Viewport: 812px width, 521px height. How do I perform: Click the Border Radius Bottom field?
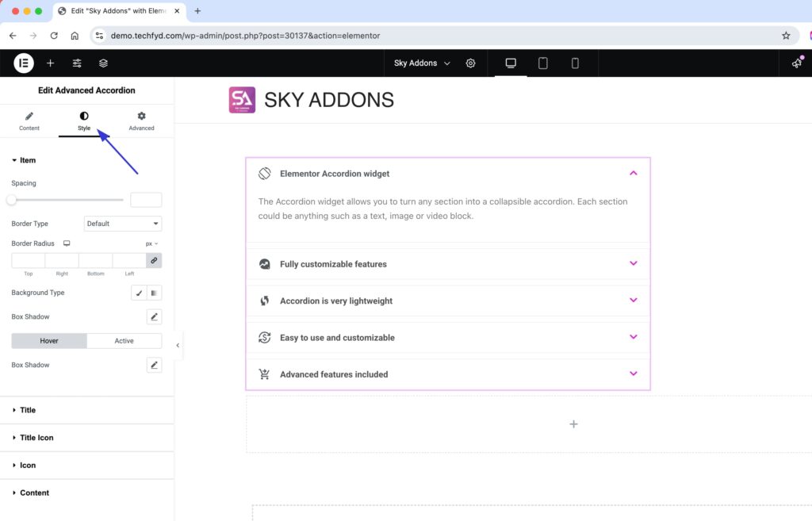tap(95, 260)
